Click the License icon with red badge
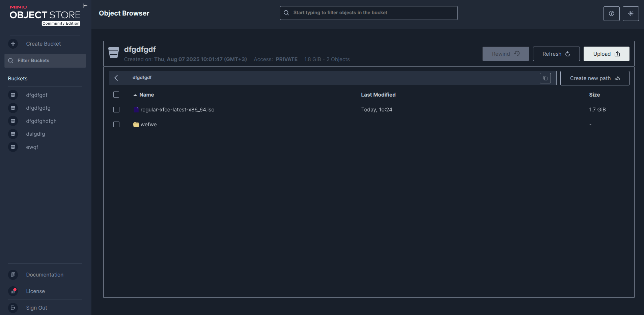 13,291
